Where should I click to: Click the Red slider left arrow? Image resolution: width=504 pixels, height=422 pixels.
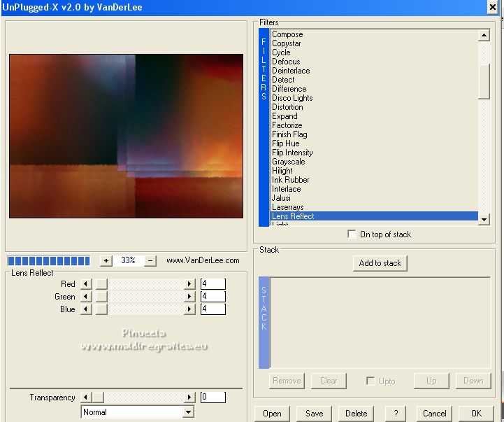(86, 284)
